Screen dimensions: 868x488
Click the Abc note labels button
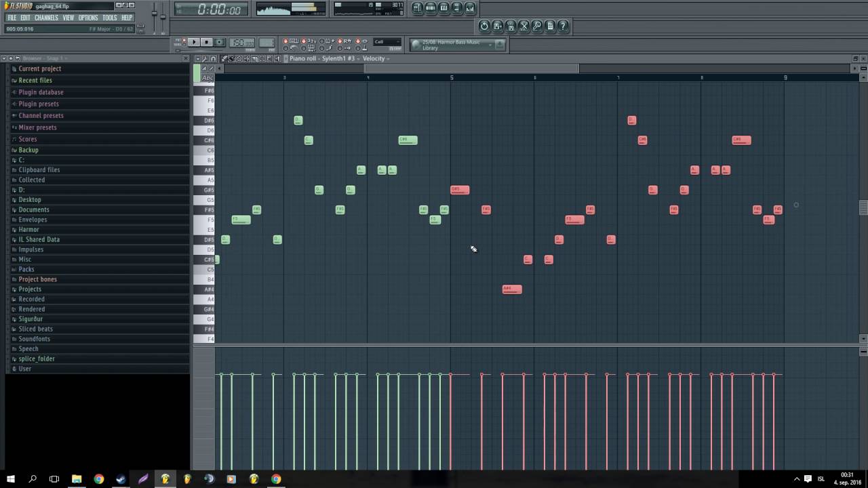click(x=208, y=78)
